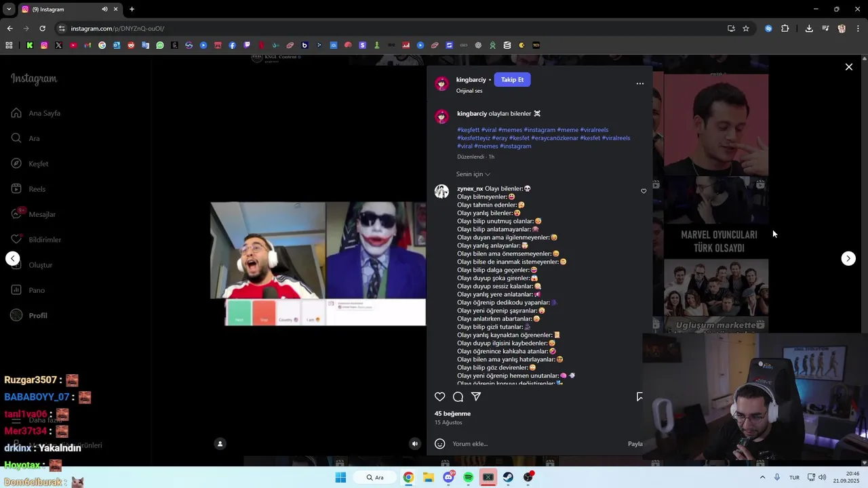
Task: View the 45 beğenme likes list
Action: 452,413
